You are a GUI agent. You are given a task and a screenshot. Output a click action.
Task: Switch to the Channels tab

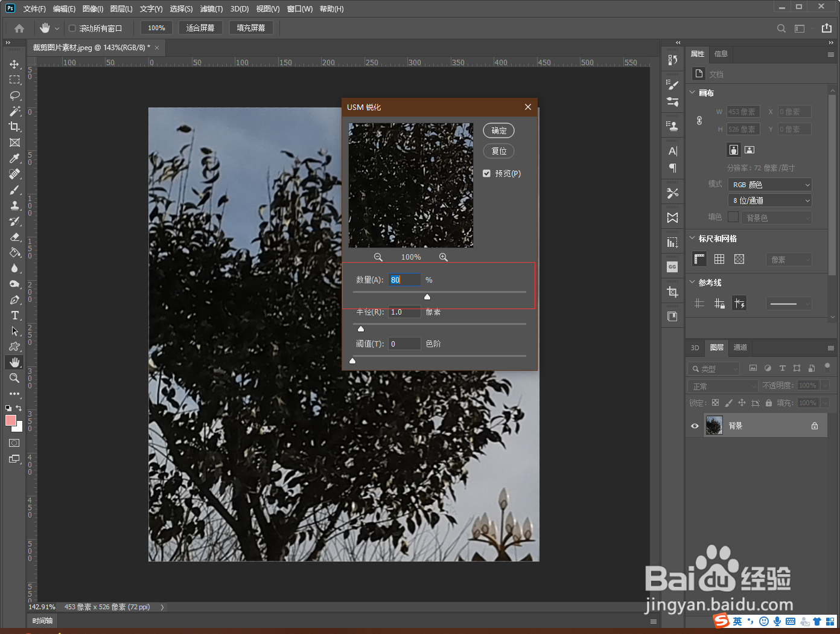[x=740, y=348]
